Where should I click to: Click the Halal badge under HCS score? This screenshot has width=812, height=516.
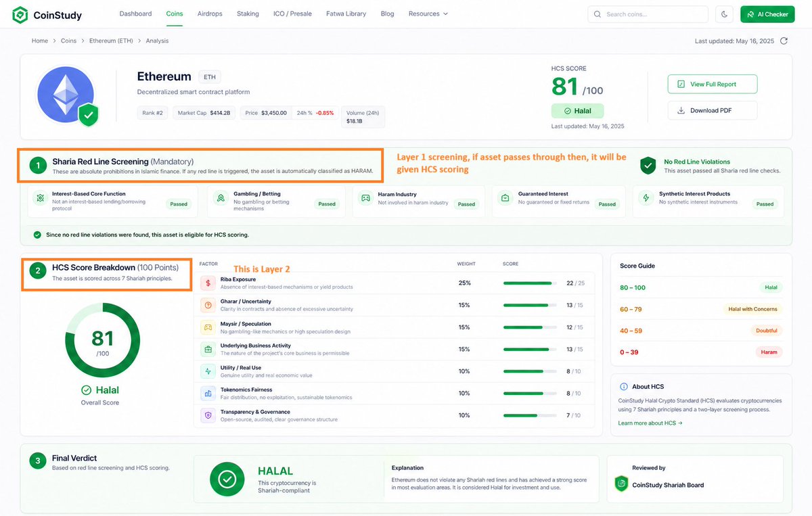point(577,111)
